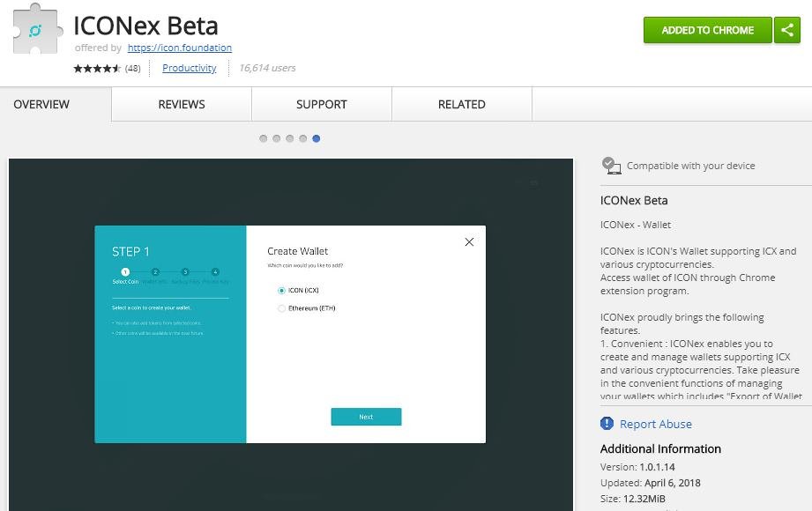Click the share icon button
812x511 pixels.
(x=787, y=30)
